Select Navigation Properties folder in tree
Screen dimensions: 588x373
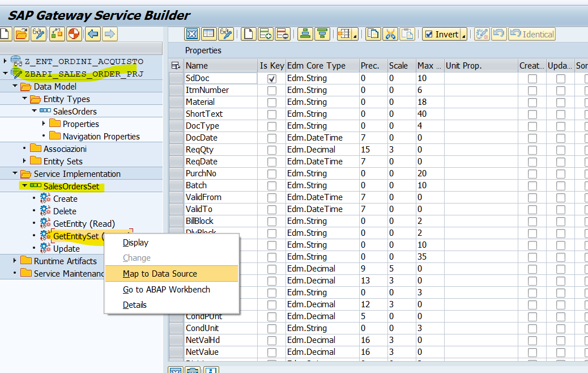pyautogui.click(x=101, y=137)
